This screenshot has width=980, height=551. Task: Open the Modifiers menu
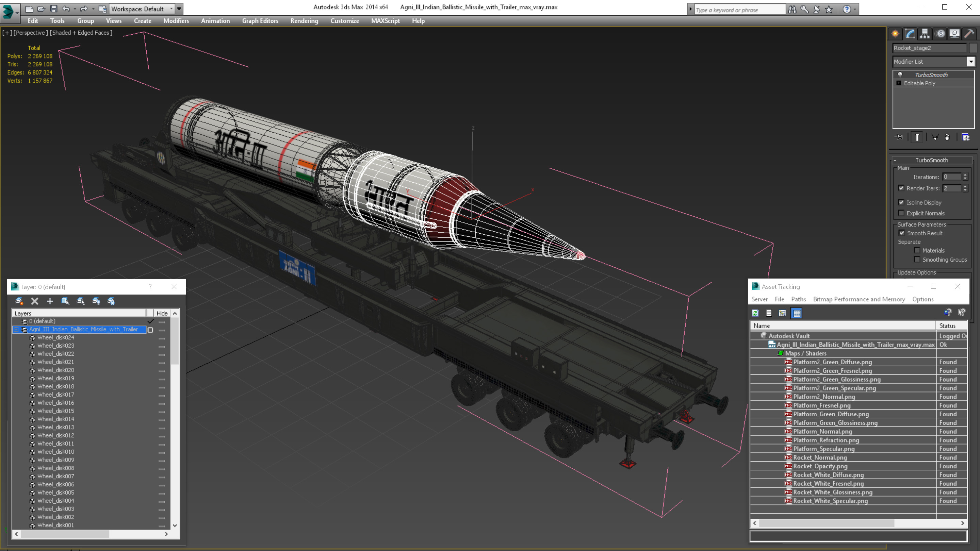(x=176, y=21)
